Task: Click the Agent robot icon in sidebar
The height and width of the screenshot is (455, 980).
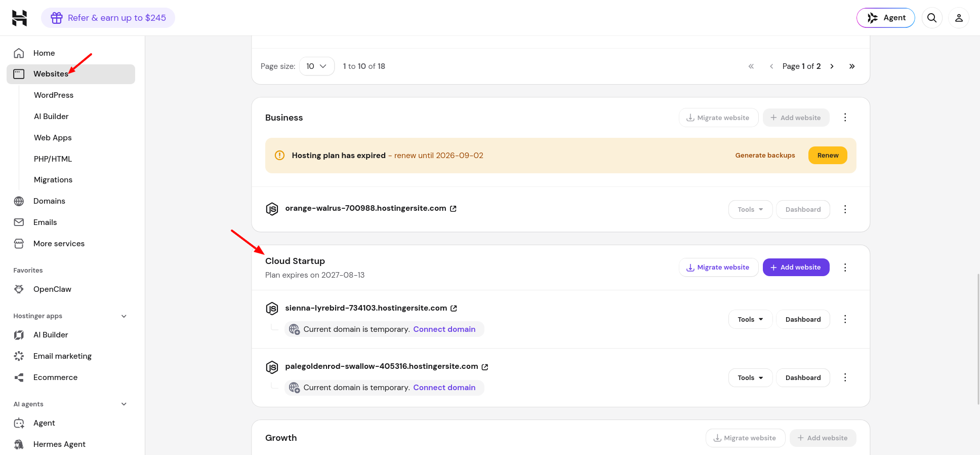Action: pos(19,423)
